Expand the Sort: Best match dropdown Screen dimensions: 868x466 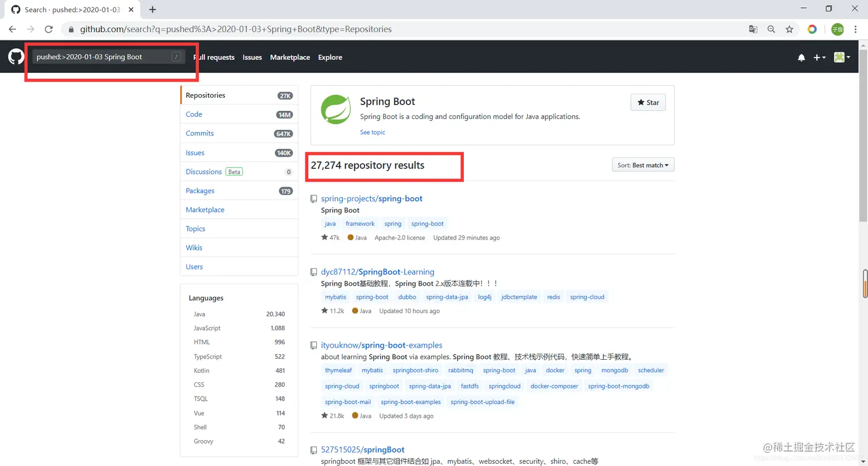(x=643, y=165)
